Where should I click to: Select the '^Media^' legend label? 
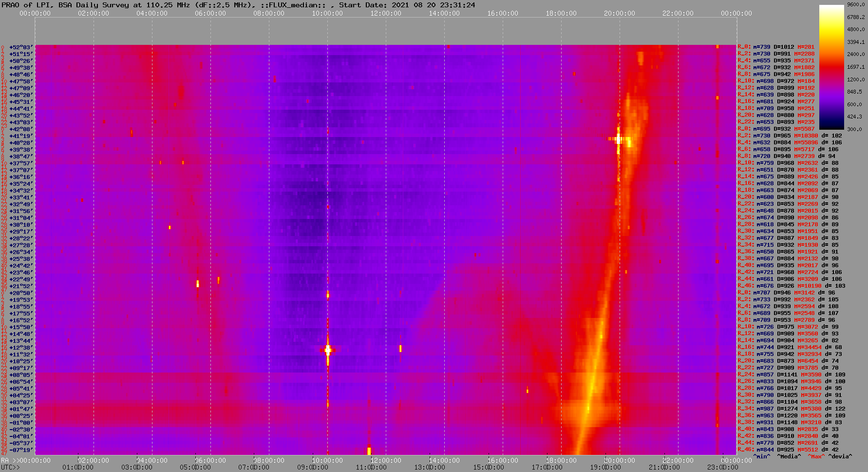pyautogui.click(x=789, y=456)
